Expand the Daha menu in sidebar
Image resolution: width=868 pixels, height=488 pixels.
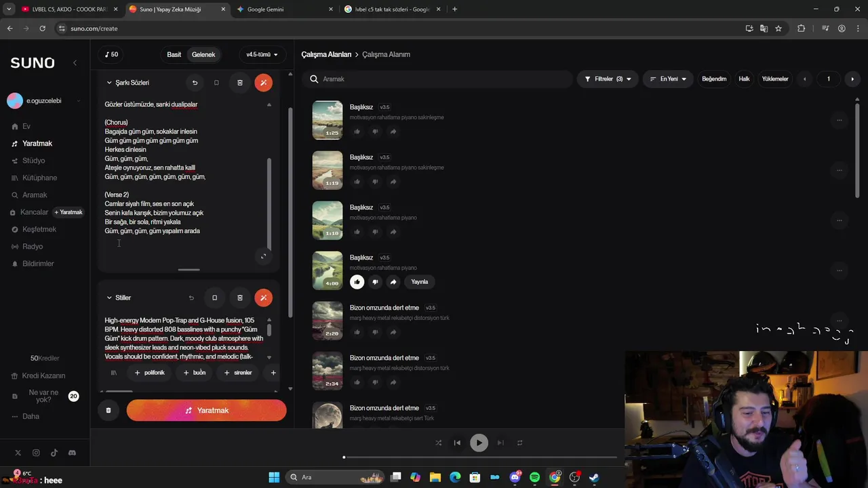(x=26, y=416)
